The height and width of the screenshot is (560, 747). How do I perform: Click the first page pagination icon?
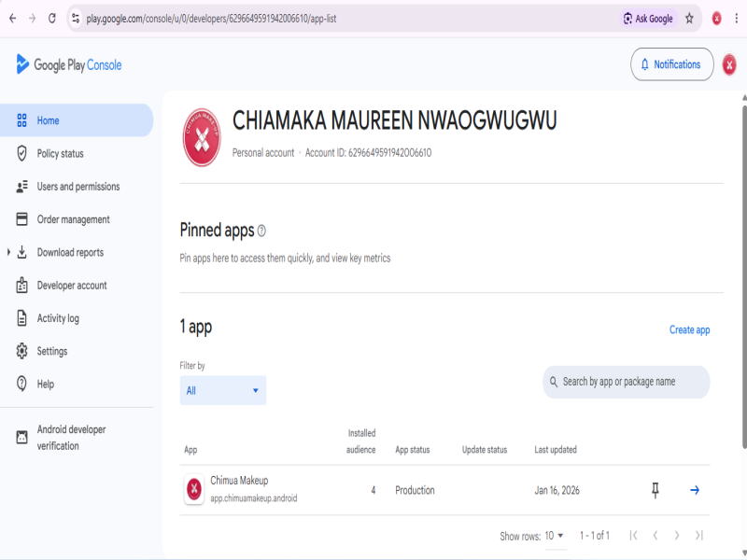[x=633, y=536]
